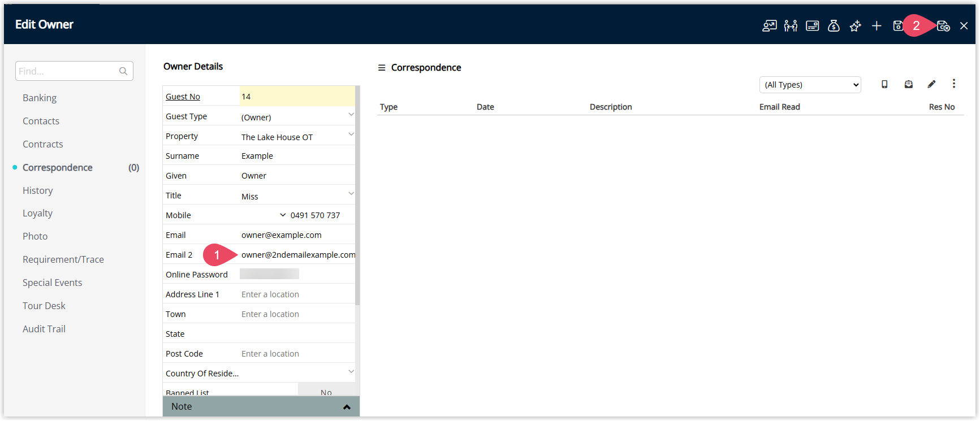Click the Post Code location field

point(297,354)
